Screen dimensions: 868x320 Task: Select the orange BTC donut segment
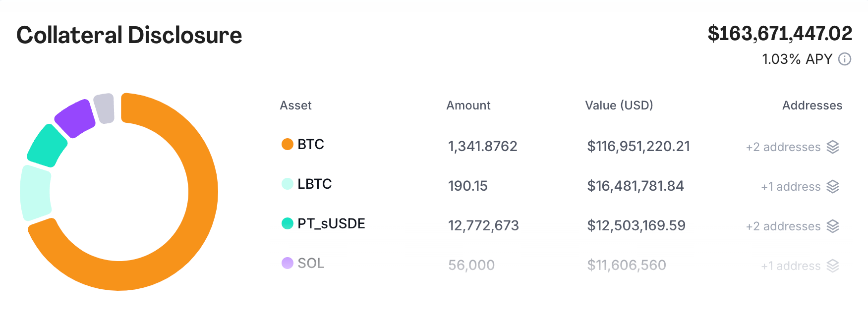click(202, 198)
